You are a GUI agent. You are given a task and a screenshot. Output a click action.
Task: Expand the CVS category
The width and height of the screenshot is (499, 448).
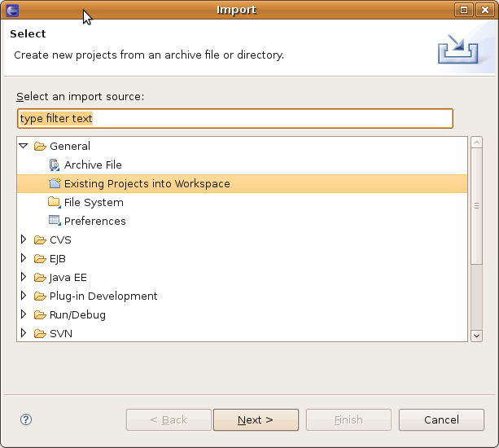click(24, 239)
